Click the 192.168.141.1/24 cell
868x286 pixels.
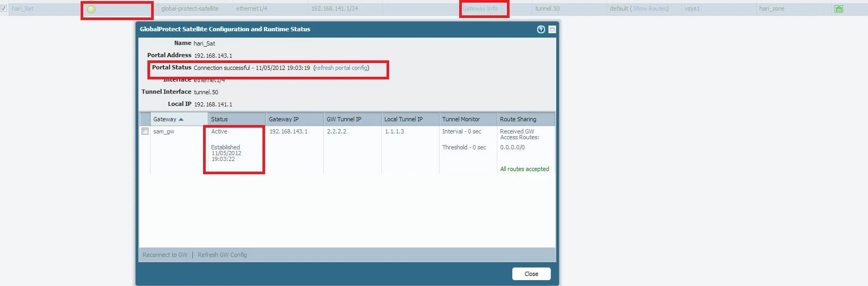[335, 8]
